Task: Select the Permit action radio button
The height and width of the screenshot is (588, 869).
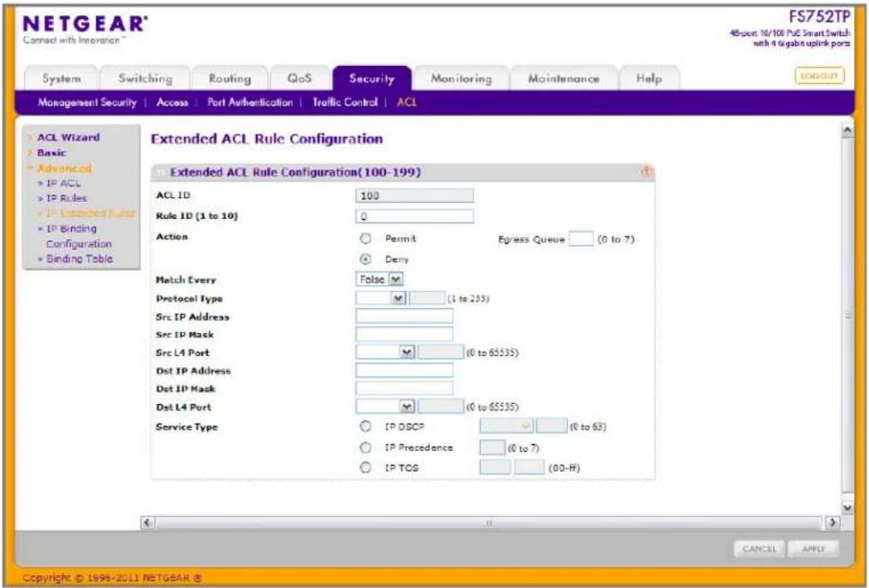Action: (366, 238)
